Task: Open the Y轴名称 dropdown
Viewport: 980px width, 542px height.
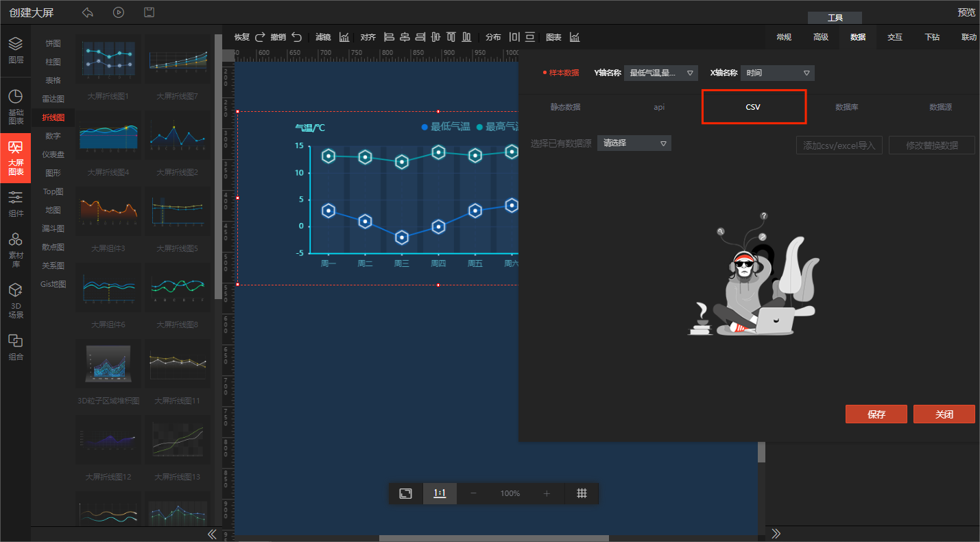Action: point(660,73)
